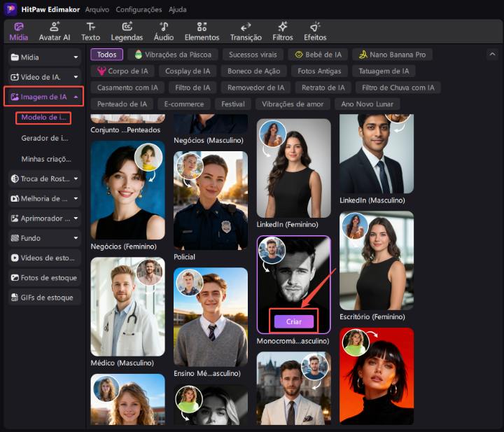This screenshot has width=504, height=432.
Task: Open the Arquivo menu
Action: (97, 10)
